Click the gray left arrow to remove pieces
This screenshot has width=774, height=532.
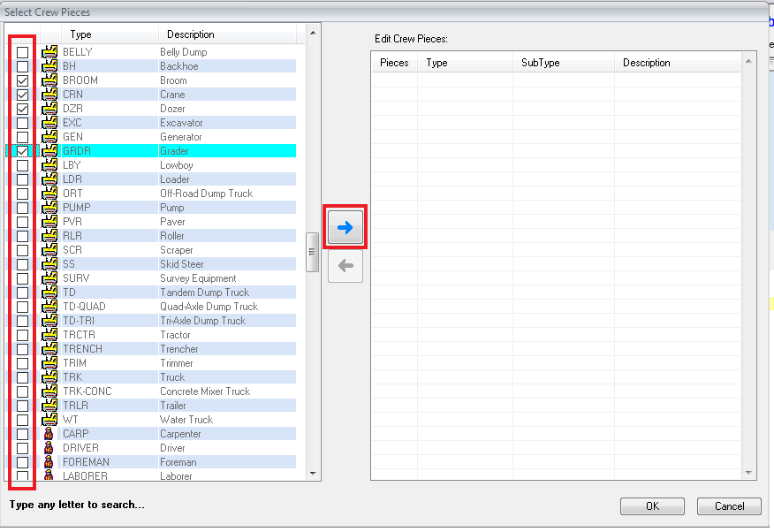pos(345,266)
